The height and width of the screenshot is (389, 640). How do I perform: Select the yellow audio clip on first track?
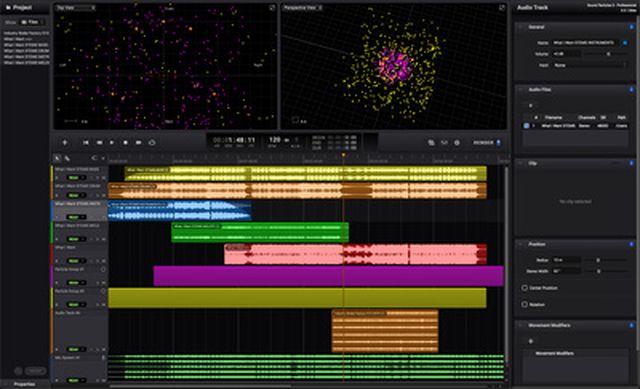pyautogui.click(x=305, y=173)
